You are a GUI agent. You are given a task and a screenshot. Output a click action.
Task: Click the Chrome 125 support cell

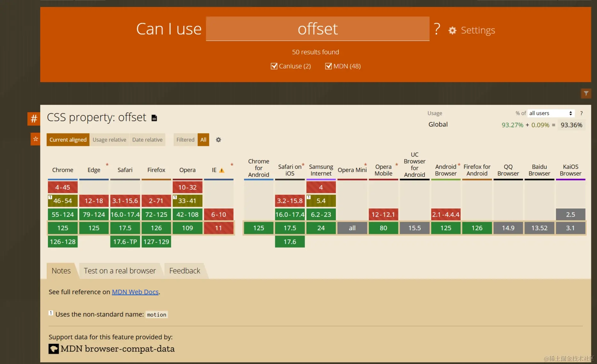point(63,228)
